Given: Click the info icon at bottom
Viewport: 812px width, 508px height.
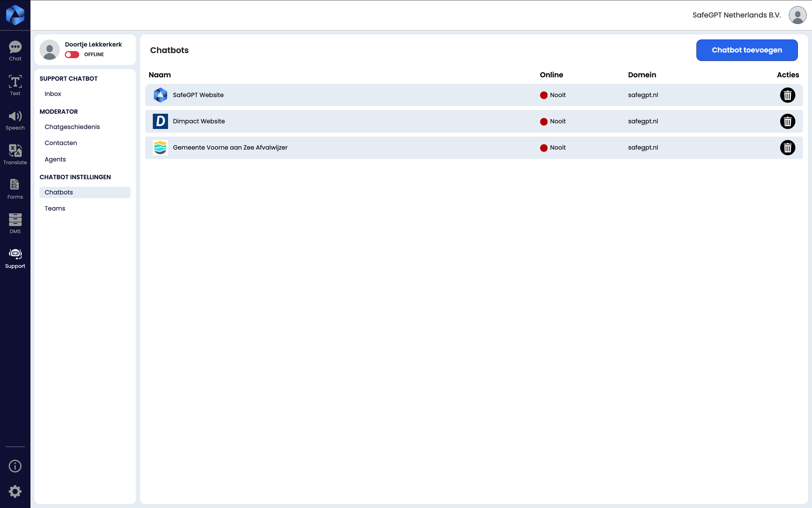Looking at the screenshot, I should coord(15,466).
